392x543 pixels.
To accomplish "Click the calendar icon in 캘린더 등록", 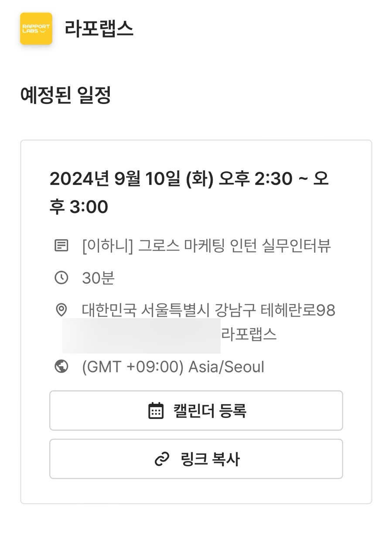I will 156,411.
